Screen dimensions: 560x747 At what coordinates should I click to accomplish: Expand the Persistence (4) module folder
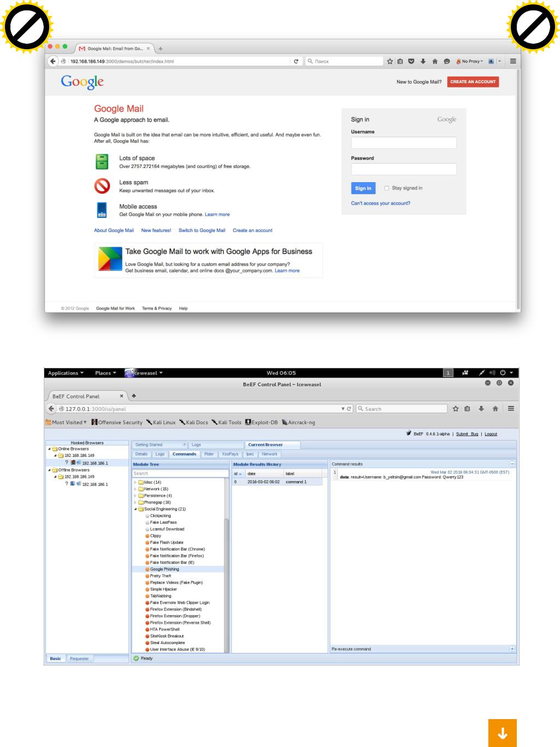click(135, 496)
